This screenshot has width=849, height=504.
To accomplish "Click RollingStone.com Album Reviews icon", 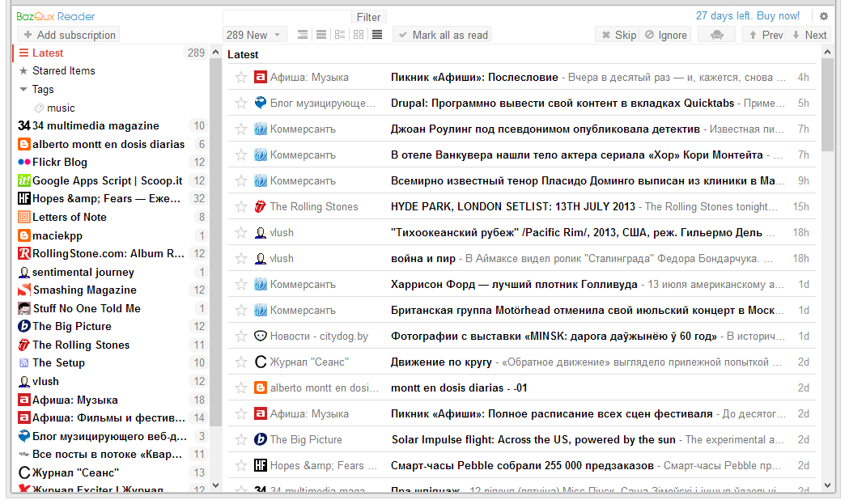I will [x=23, y=253].
